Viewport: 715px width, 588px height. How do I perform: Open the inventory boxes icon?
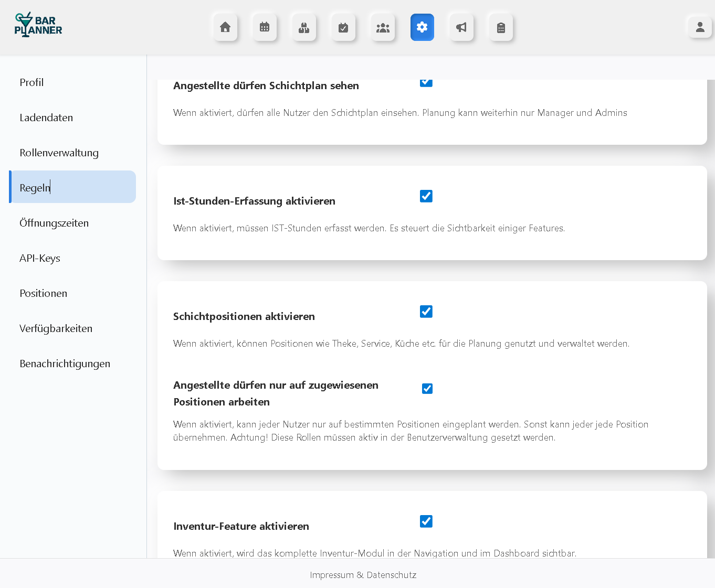(304, 27)
